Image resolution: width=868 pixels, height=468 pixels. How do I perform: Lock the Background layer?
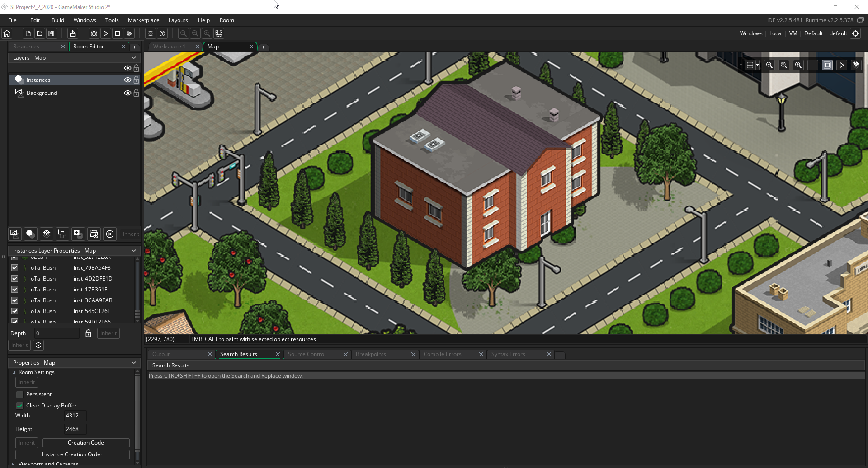pyautogui.click(x=136, y=93)
